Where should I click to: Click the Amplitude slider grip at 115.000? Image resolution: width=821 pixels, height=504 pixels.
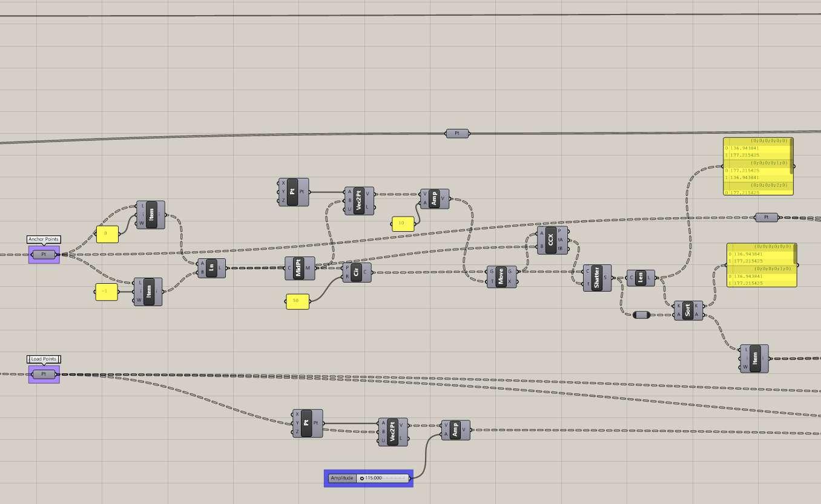point(362,478)
